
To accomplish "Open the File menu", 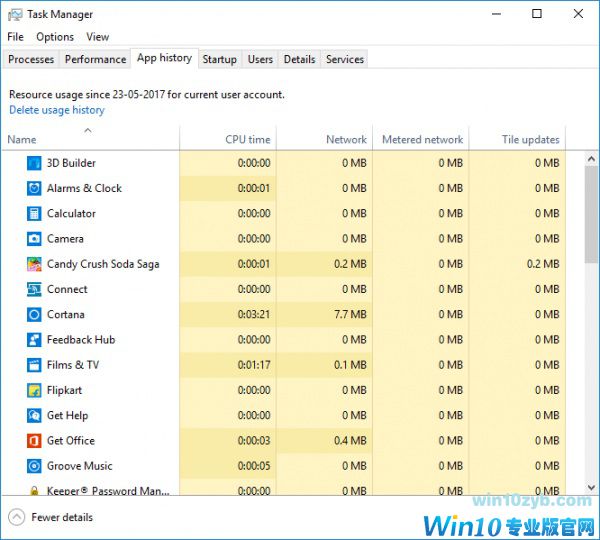I will (15, 37).
